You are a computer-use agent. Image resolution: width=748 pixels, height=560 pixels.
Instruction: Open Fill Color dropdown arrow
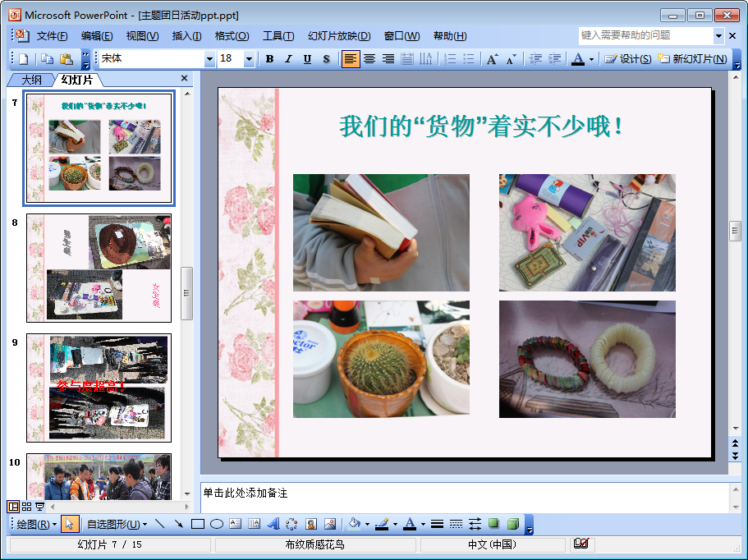click(367, 525)
